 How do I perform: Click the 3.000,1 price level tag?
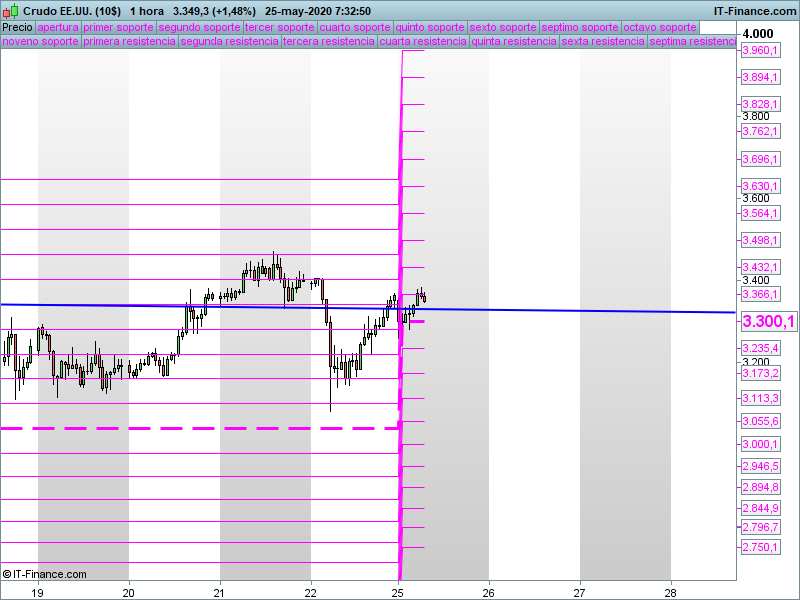tap(760, 444)
